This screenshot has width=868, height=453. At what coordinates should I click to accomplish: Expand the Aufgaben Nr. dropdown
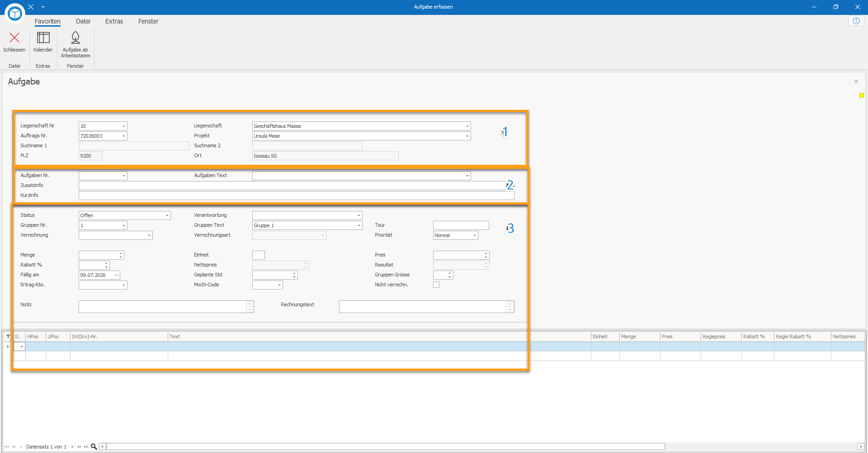coord(124,176)
